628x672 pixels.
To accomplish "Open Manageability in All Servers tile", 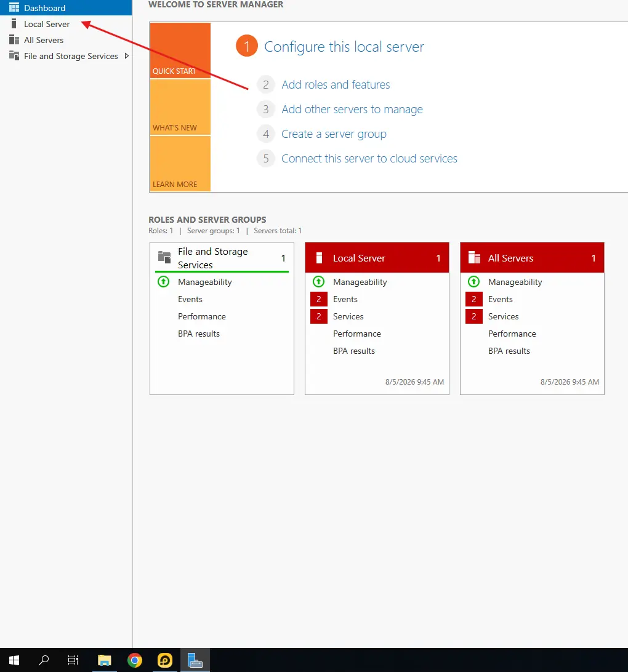I will point(515,282).
